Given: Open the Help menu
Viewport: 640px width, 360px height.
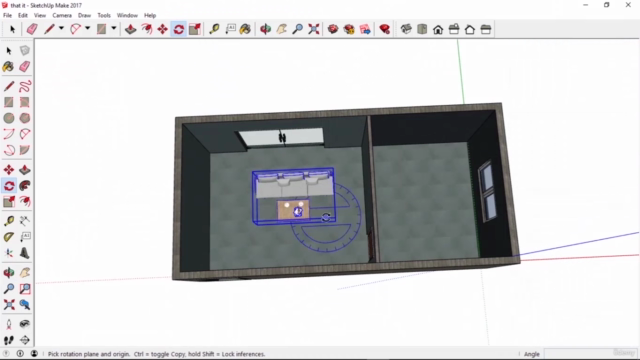Looking at the screenshot, I should coord(150,15).
